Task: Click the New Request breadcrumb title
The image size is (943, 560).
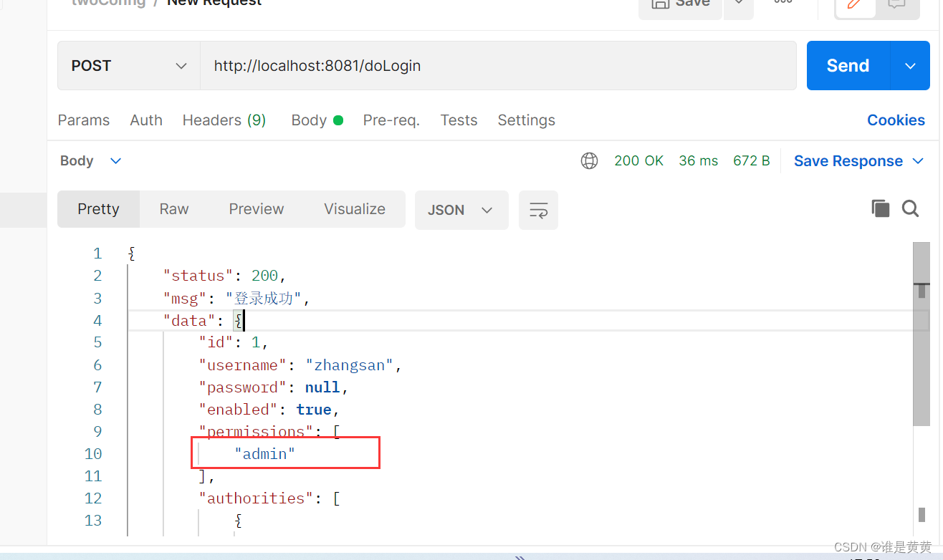Action: (214, 4)
